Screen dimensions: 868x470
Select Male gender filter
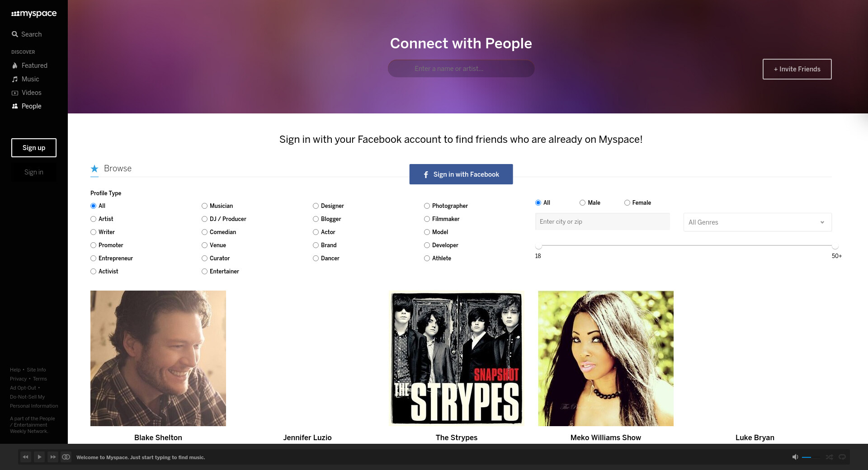(x=582, y=203)
